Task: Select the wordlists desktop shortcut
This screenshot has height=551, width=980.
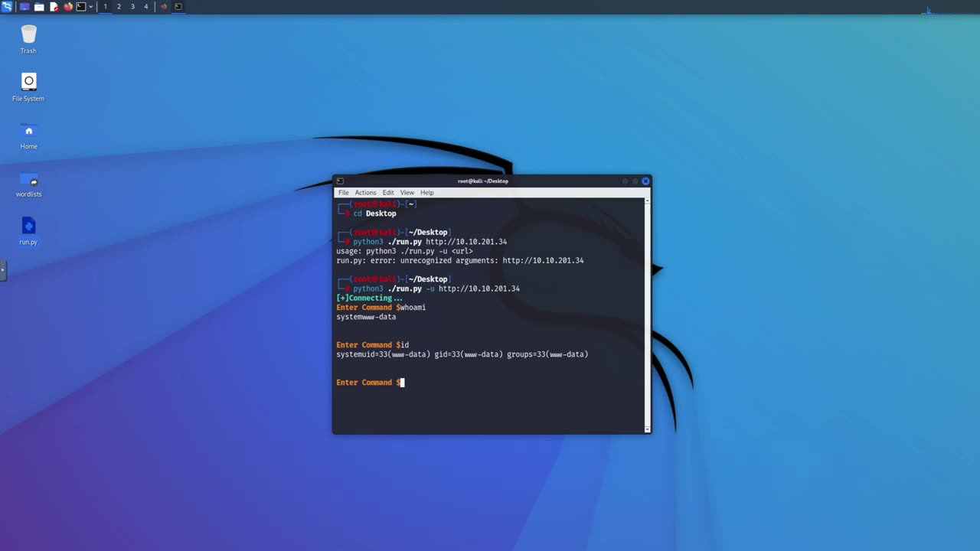Action: (x=28, y=184)
